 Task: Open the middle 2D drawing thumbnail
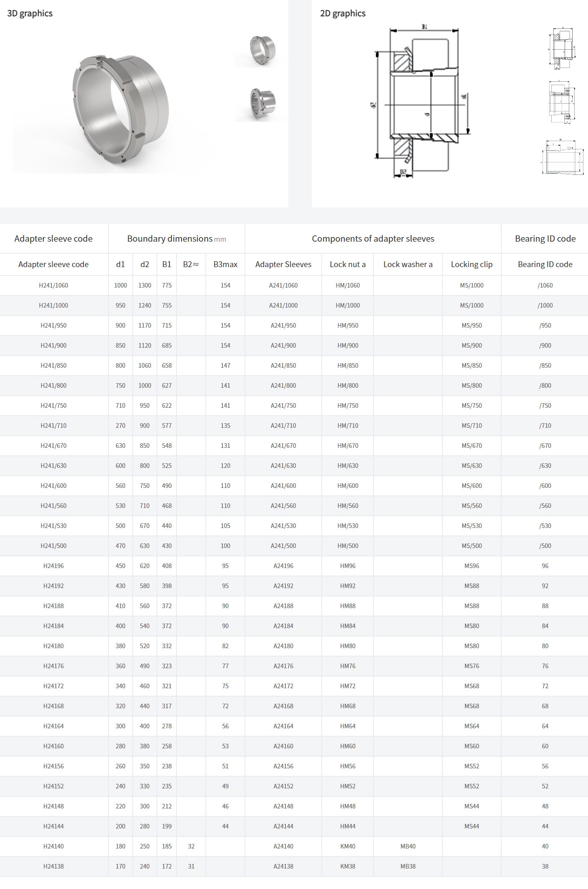[x=563, y=102]
